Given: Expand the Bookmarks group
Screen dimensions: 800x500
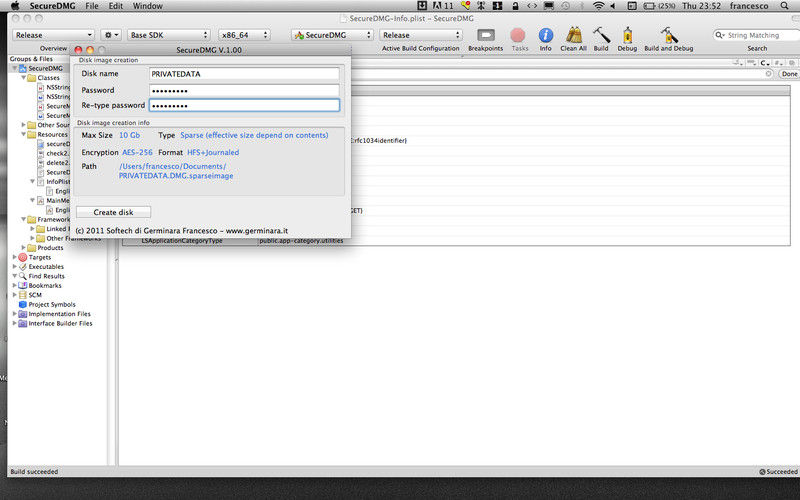Looking at the screenshot, I should 15,285.
